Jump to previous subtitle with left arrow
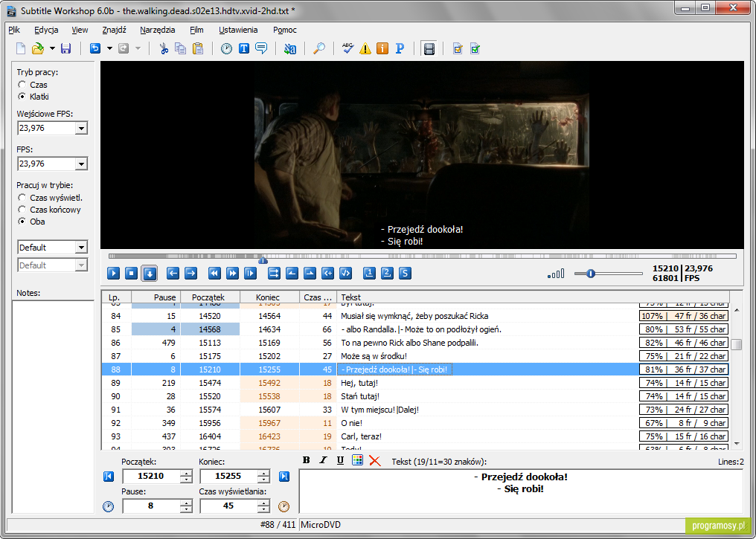This screenshot has height=539, width=756. click(173, 274)
